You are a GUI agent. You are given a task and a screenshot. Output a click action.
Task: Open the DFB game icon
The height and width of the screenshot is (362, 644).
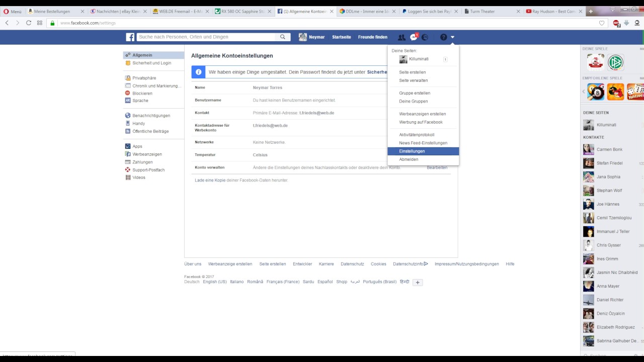tap(615, 62)
